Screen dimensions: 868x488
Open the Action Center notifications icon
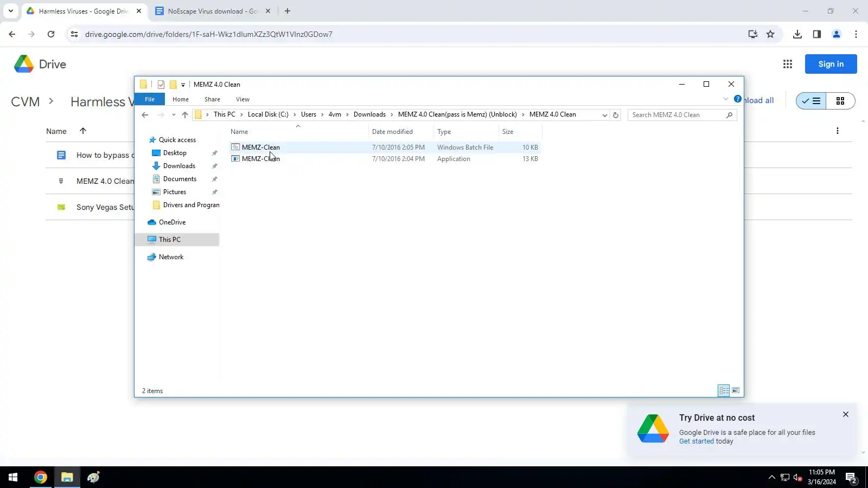point(851,477)
